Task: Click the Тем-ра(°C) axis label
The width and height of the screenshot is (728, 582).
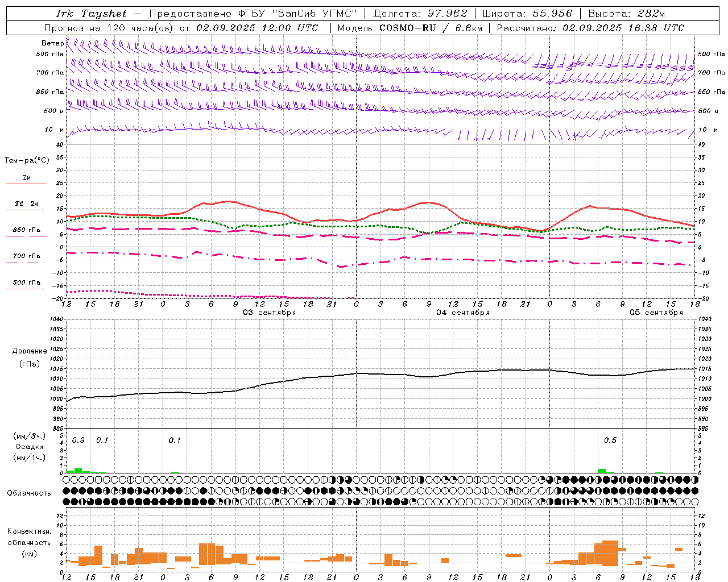Action: click(27, 161)
